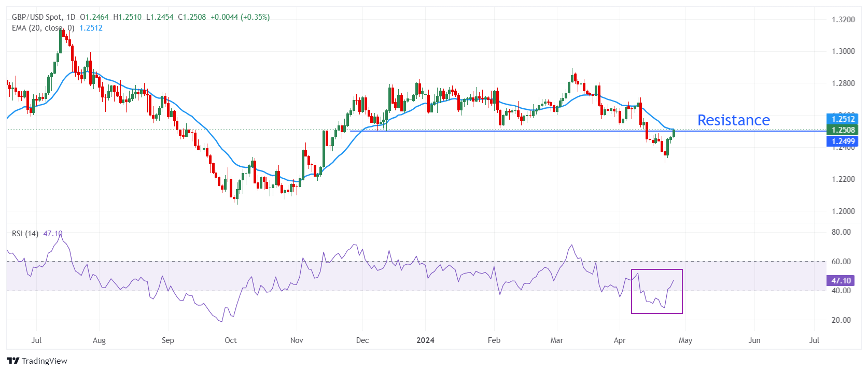Click the blue 1.2499 resistance price tag
Image resolution: width=868 pixels, height=372 pixels.
843,141
